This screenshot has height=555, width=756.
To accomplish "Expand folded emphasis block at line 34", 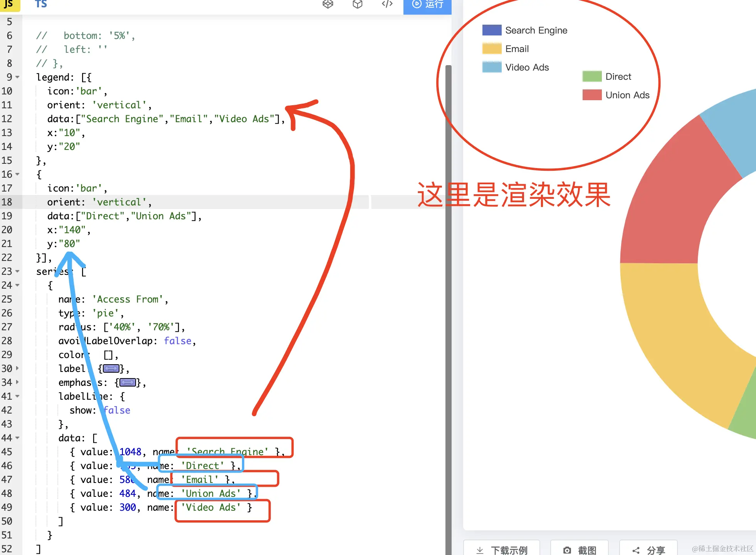I will [17, 382].
